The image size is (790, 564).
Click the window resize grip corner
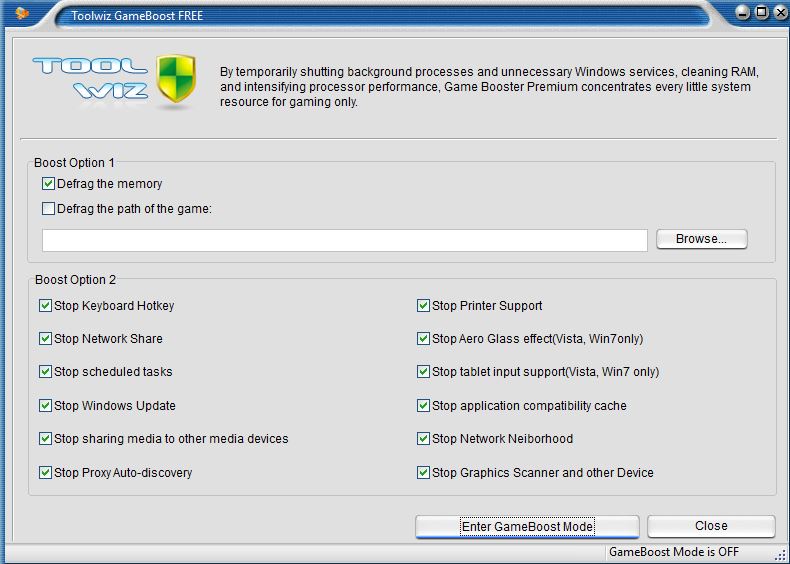click(780, 554)
